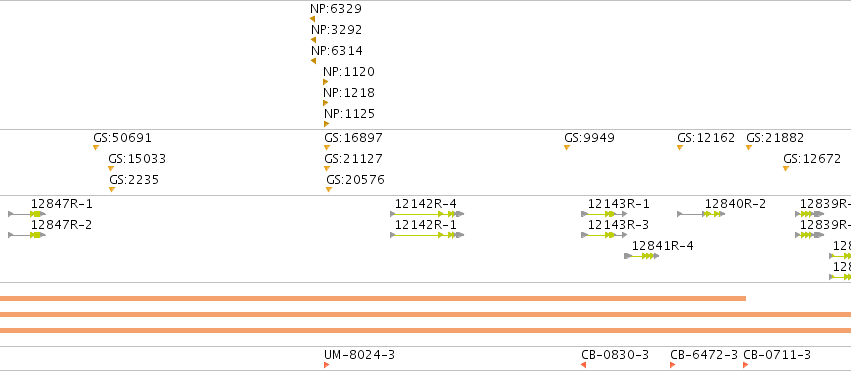Select the 12840R-2 transcript glyph
The height and width of the screenshot is (371, 851).
click(701, 214)
